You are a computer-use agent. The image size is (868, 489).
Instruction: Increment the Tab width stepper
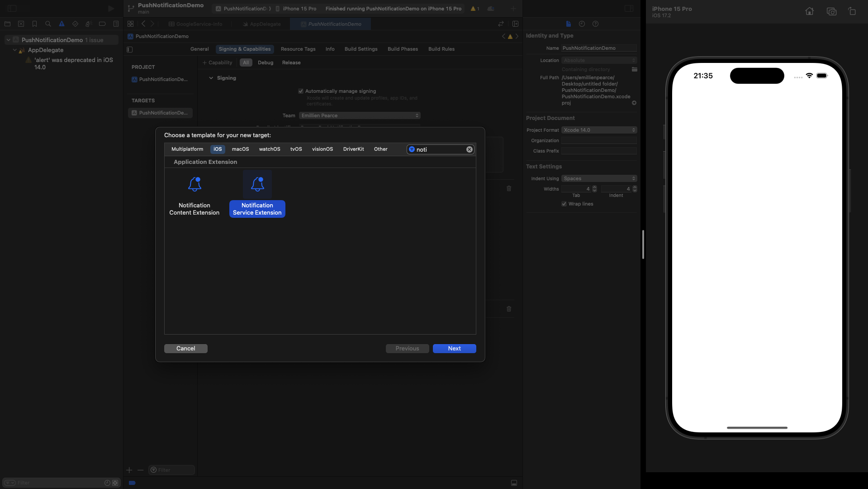594,187
